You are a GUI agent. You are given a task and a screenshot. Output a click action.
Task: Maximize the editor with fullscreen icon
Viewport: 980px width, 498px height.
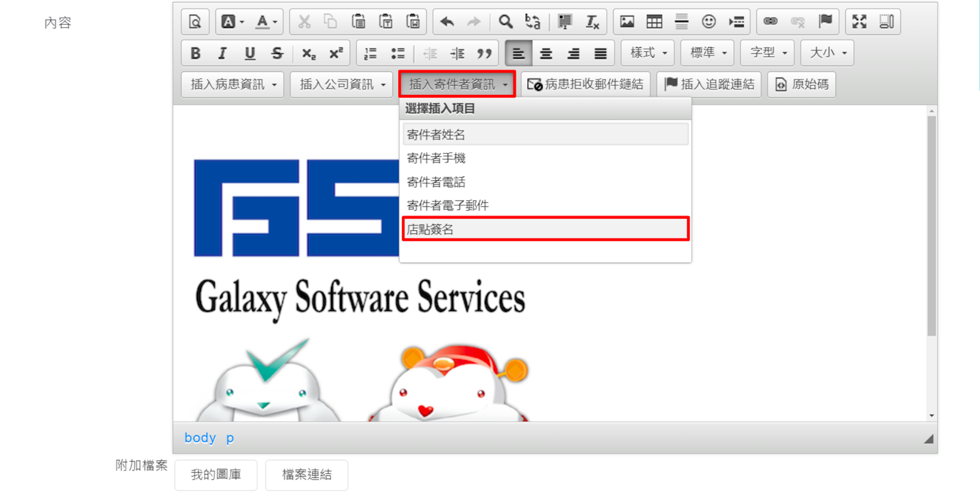(859, 22)
